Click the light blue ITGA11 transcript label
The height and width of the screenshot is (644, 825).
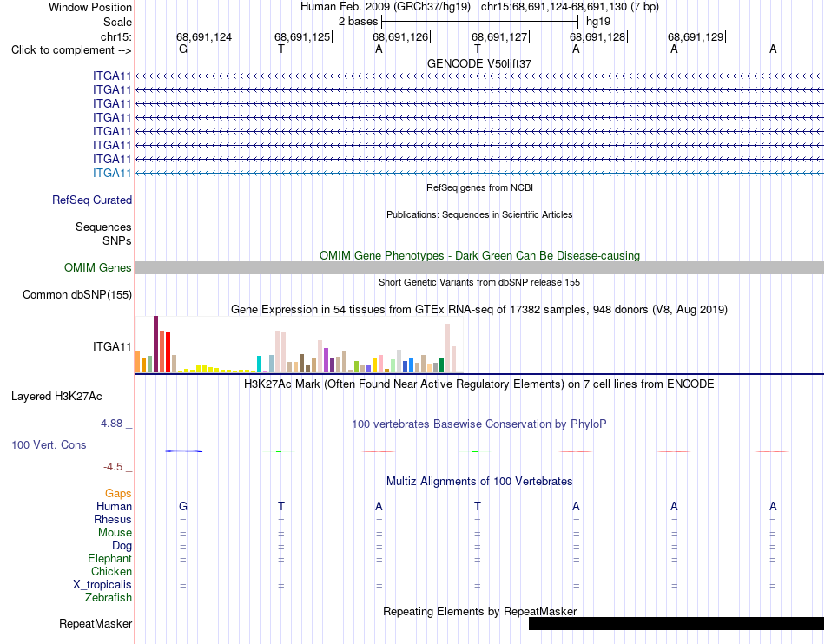[112, 173]
